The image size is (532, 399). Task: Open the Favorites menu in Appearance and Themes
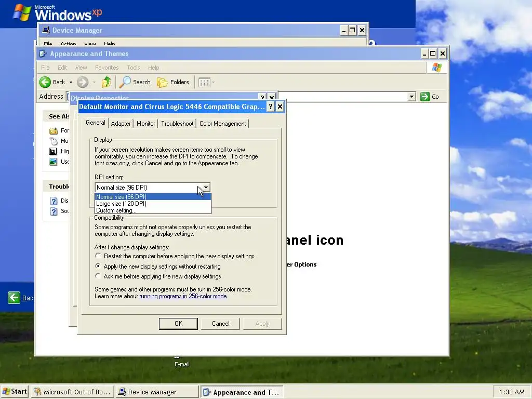pos(107,68)
